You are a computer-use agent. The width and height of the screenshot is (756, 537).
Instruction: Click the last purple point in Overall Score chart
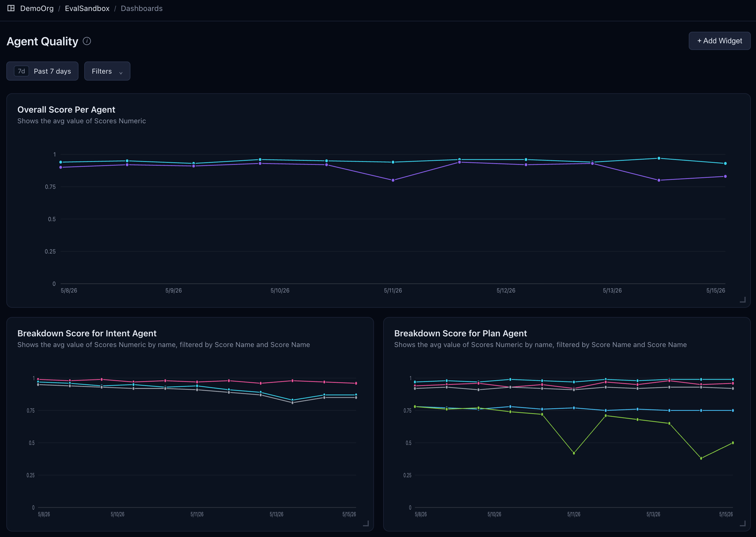[725, 176]
